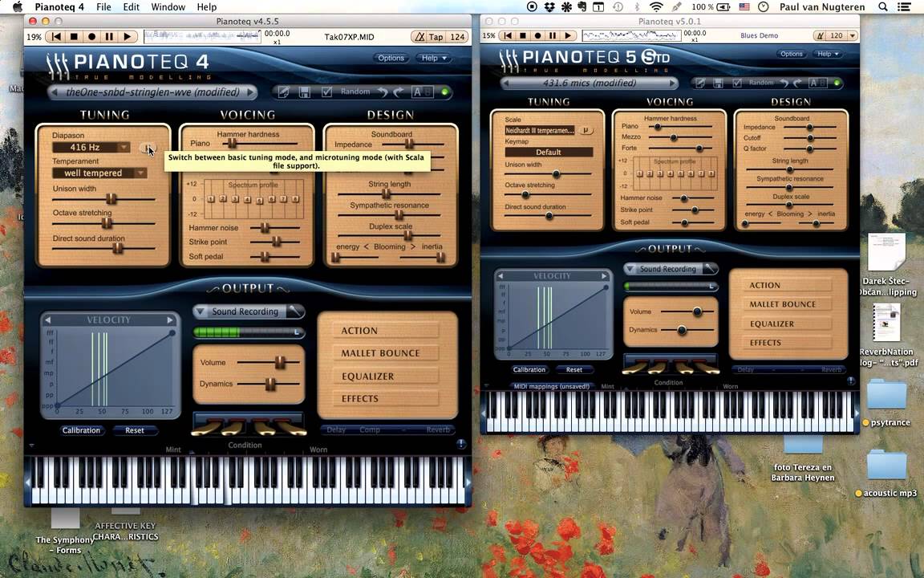This screenshot has width=924, height=578.
Task: Open the File menu
Action: point(103,7)
